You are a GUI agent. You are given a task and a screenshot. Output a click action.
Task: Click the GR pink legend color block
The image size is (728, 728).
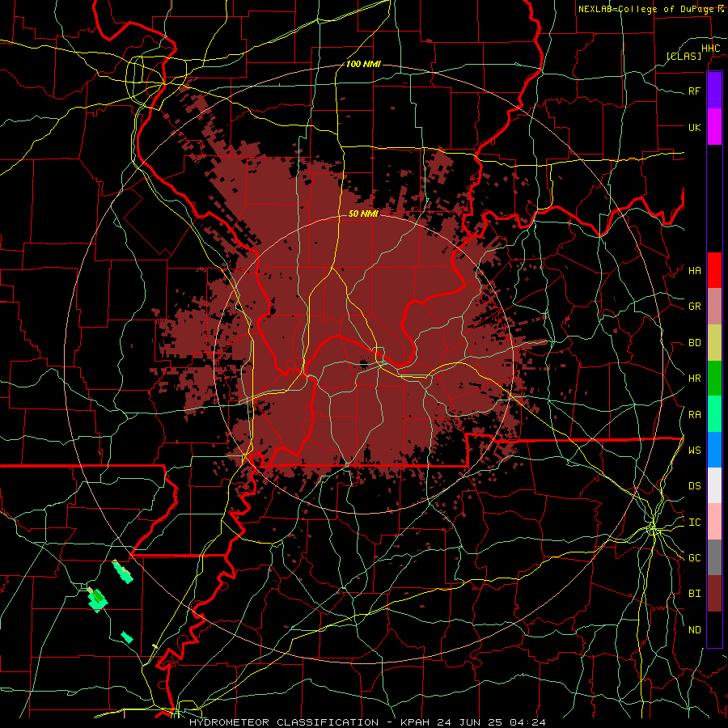pyautogui.click(x=714, y=306)
